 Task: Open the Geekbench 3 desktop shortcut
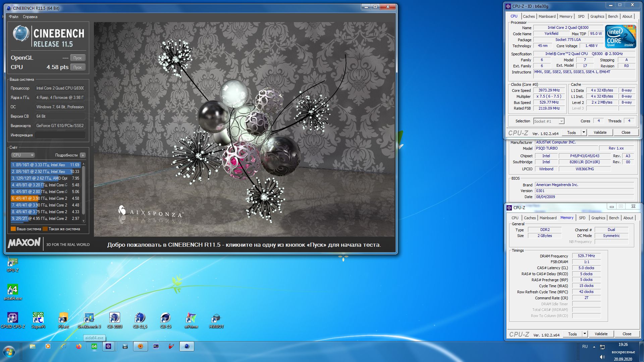click(x=89, y=320)
